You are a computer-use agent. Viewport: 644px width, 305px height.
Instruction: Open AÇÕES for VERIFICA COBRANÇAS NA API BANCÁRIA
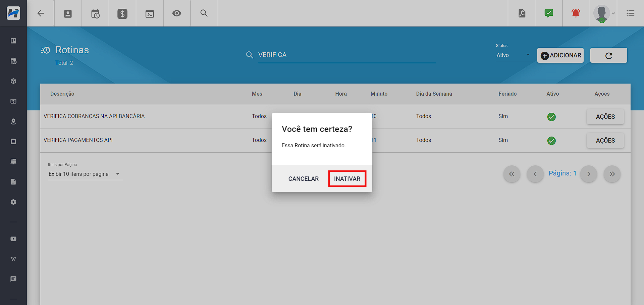tap(605, 117)
